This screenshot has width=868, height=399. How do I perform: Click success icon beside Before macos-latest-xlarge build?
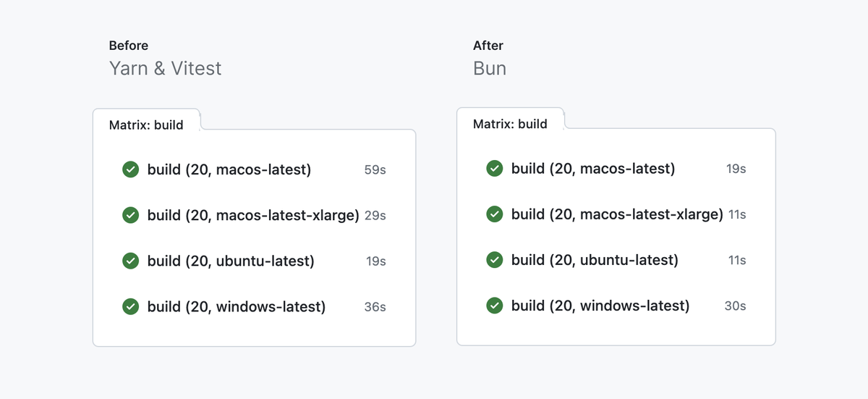point(130,216)
